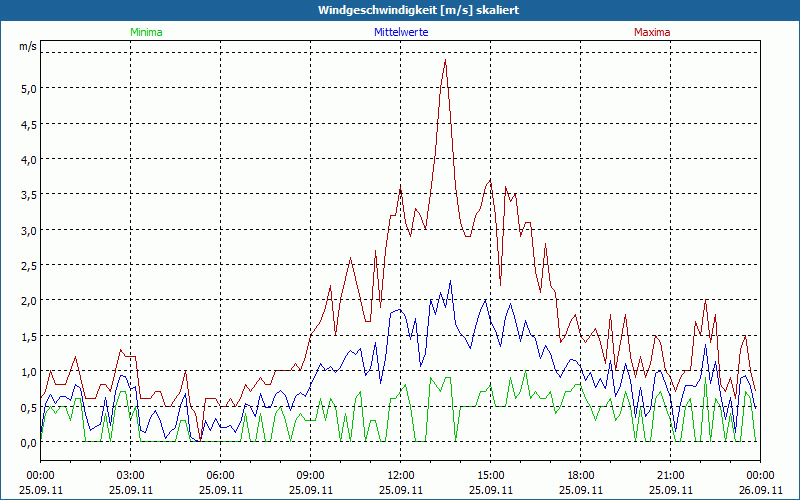The image size is (800, 500).
Task: Click the 3,0 y-axis value
Action: point(28,231)
